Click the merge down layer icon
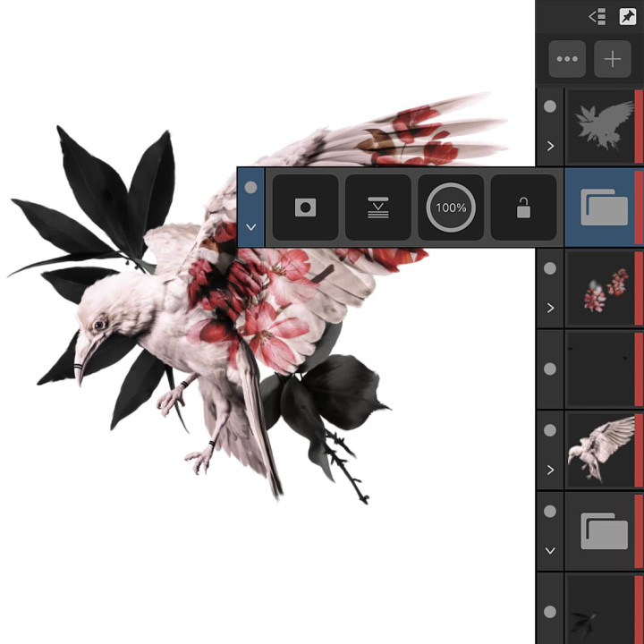 (378, 208)
